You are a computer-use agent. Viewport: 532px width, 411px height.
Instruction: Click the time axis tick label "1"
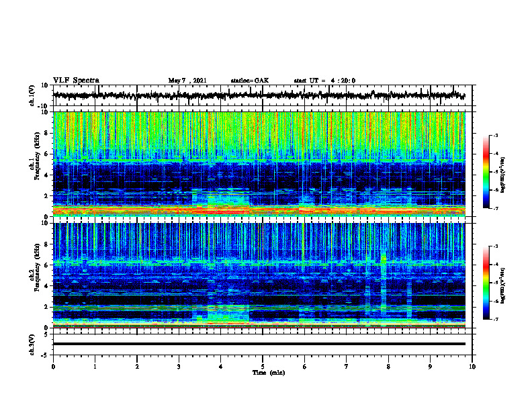(95, 367)
